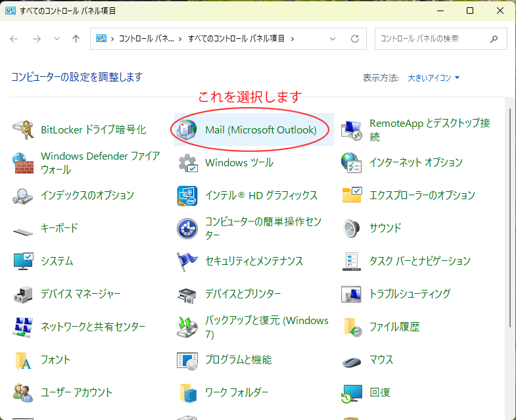The height and width of the screenshot is (420, 516).
Task: Open the Windows Defender firewall icon
Action: click(24, 162)
